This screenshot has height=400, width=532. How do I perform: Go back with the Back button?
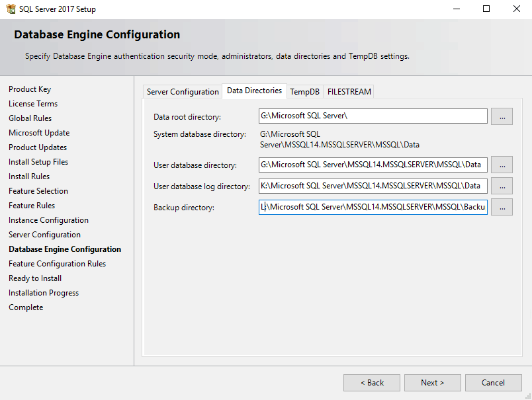pos(372,383)
